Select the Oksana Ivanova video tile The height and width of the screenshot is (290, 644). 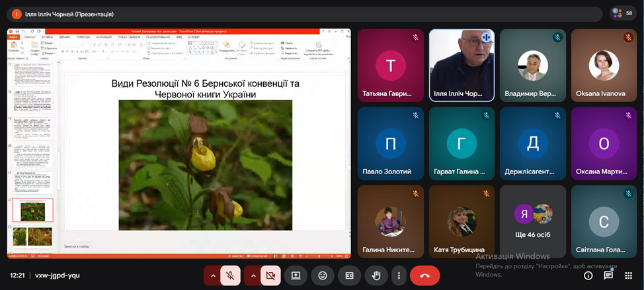(604, 65)
